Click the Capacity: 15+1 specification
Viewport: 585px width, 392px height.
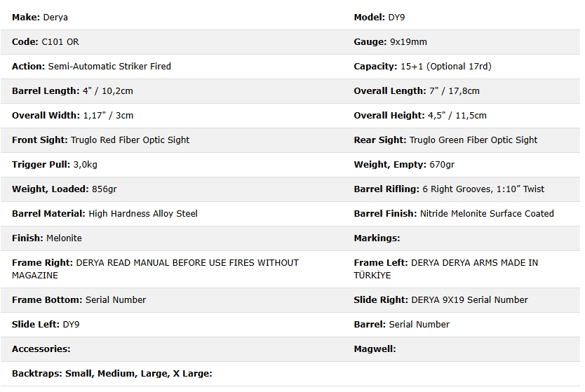[422, 66]
